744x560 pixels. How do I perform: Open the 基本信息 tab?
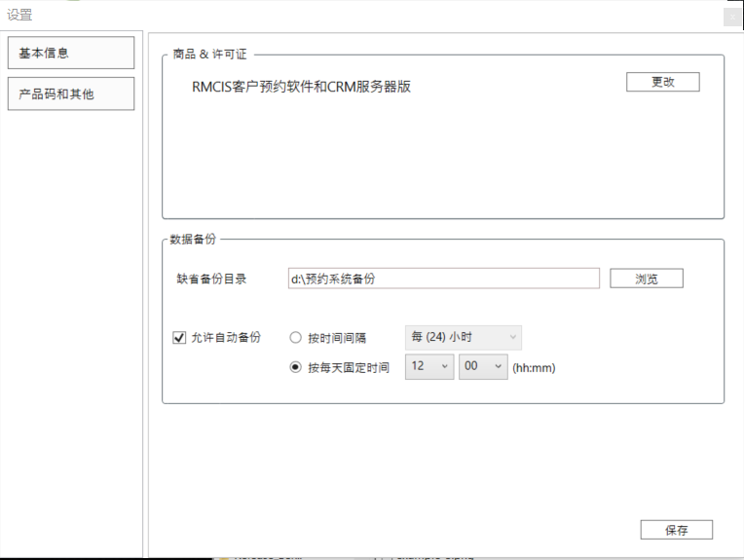[71, 53]
